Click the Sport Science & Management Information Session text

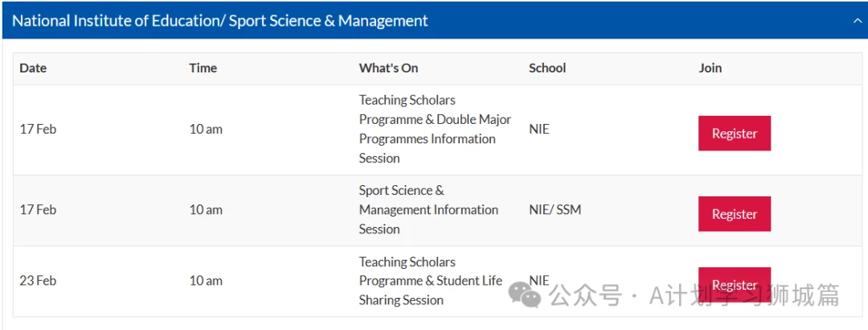428,209
